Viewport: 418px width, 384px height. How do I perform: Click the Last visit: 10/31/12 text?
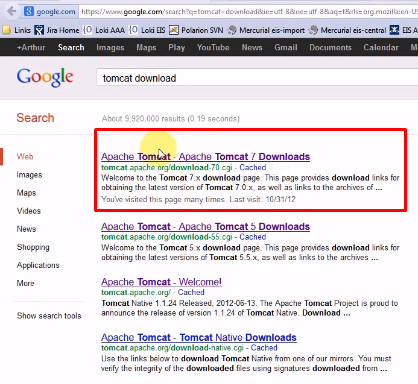pyautogui.click(x=263, y=199)
